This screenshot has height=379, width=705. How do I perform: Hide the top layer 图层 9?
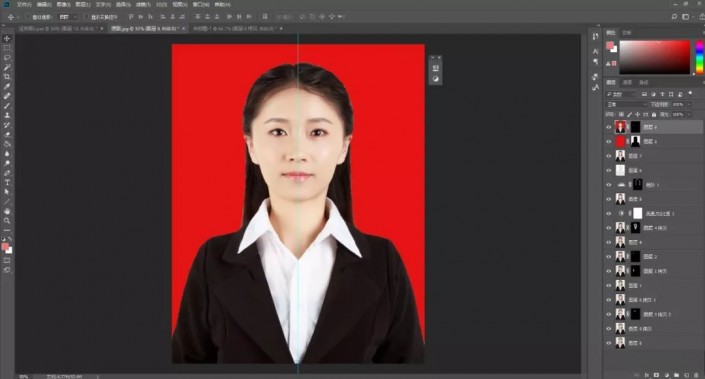[609, 127]
